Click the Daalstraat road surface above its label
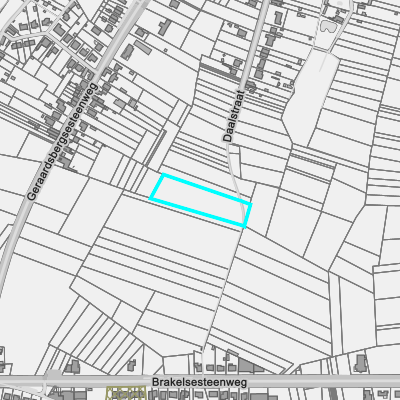The height and width of the screenshot is (400, 400). (255, 43)
